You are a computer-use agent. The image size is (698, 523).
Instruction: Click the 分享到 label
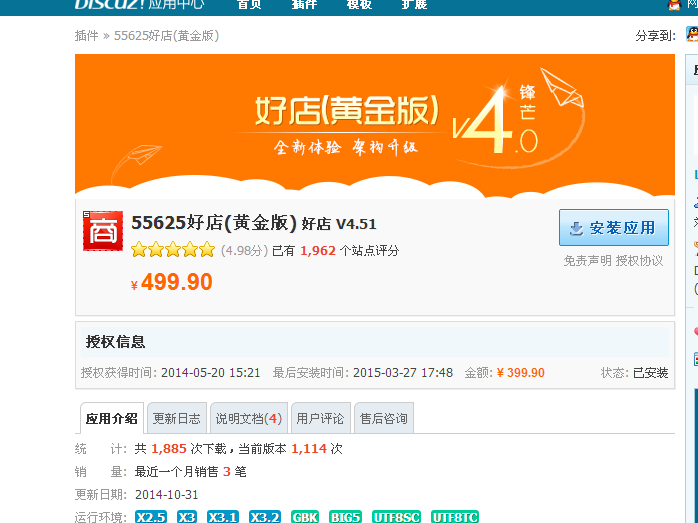click(655, 36)
